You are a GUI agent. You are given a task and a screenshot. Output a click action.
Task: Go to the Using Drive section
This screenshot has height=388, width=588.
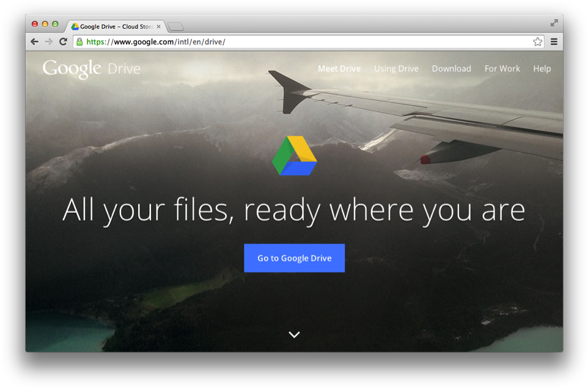(396, 68)
